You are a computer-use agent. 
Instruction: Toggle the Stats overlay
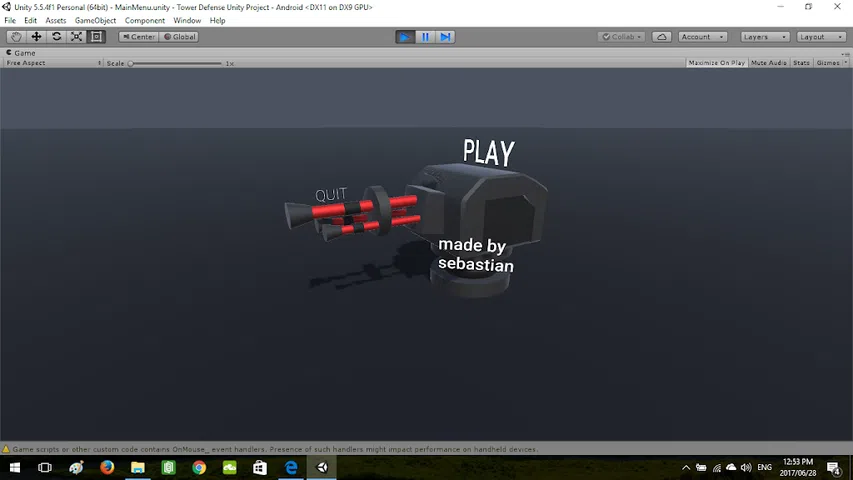[801, 63]
